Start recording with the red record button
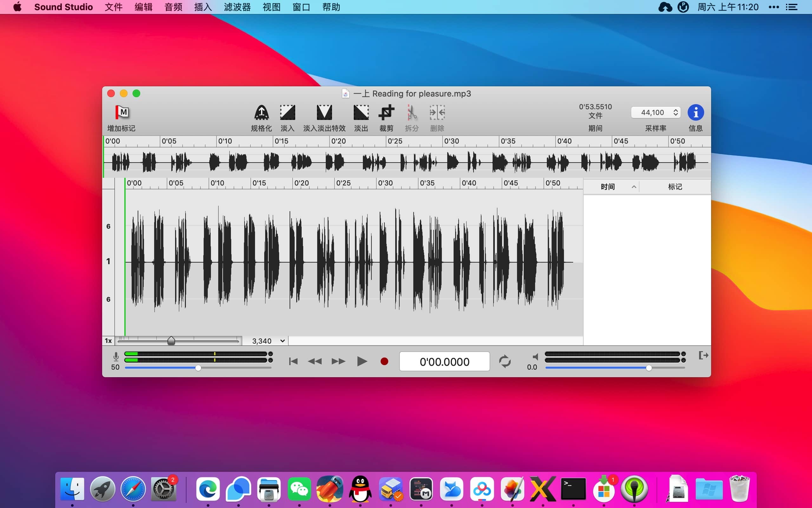Screen dimensions: 812x508 pos(384,361)
